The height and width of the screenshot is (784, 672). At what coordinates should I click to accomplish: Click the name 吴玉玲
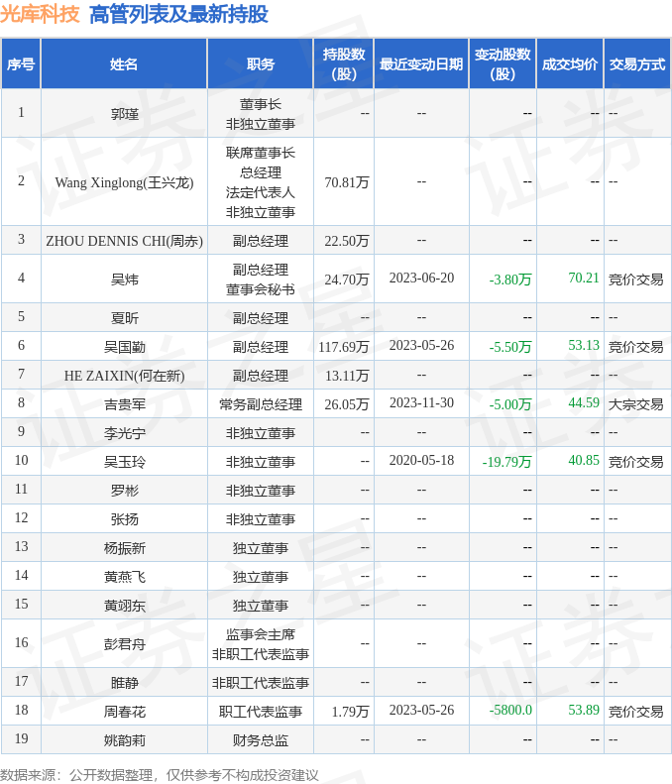[x=125, y=462]
